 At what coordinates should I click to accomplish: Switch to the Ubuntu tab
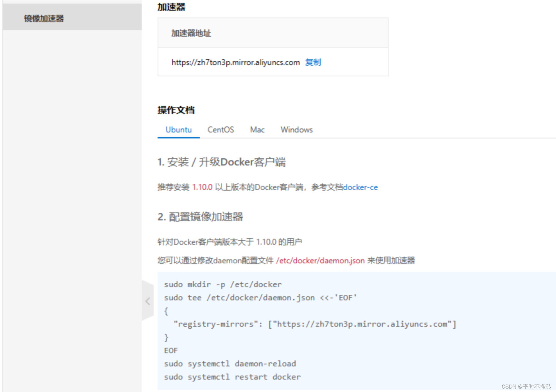click(178, 130)
